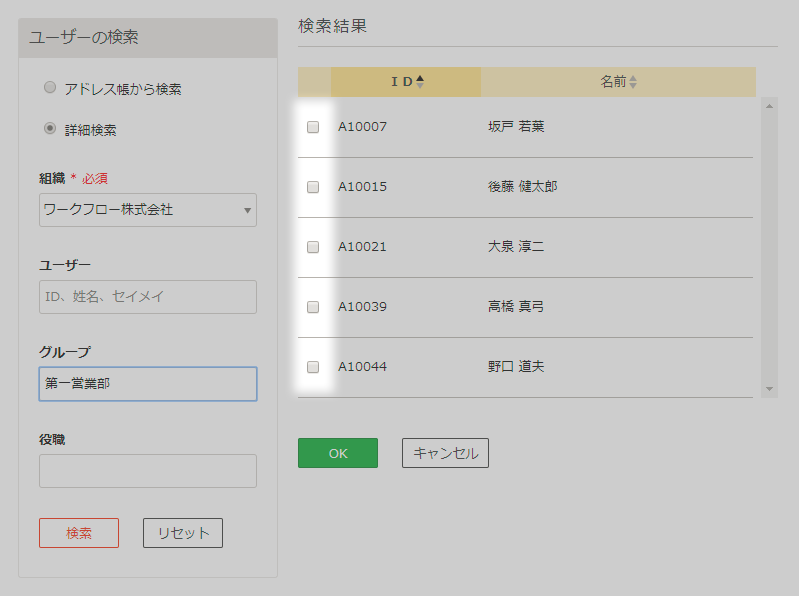
Task: Click the results scrollbar up arrow
Action: [769, 106]
